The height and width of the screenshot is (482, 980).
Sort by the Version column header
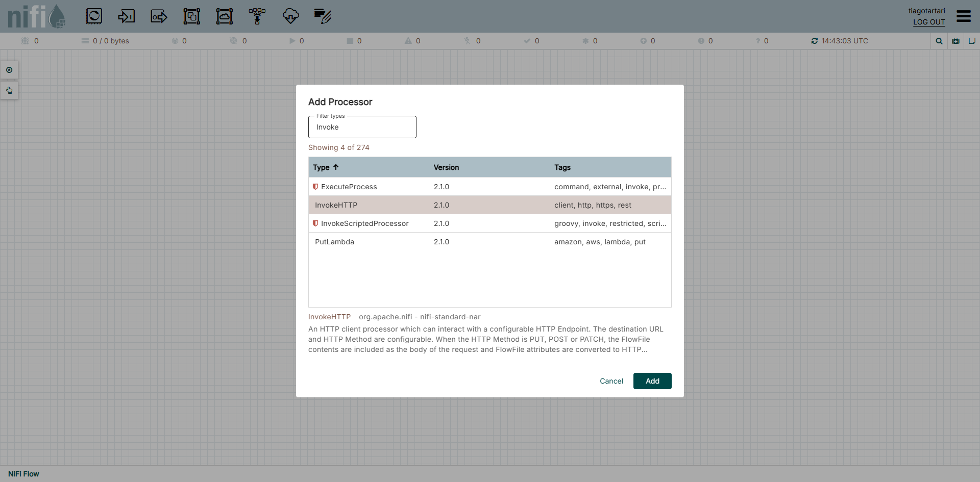point(446,167)
